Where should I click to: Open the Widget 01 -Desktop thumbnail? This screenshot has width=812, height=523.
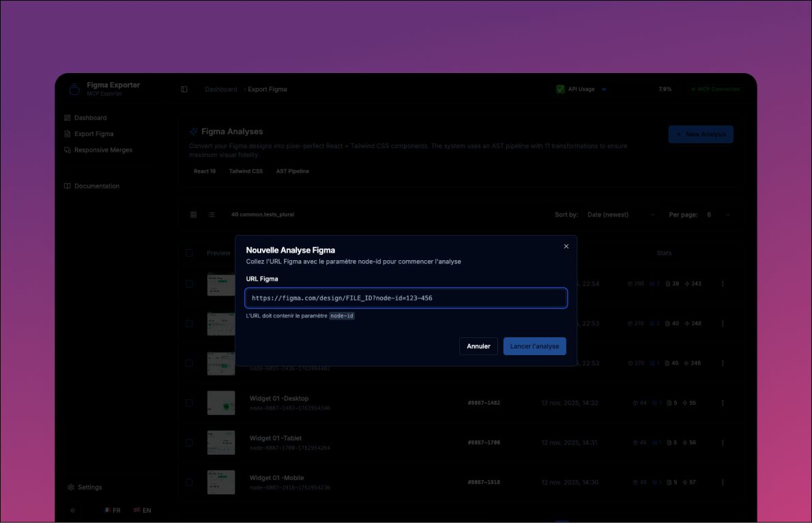[x=221, y=403]
